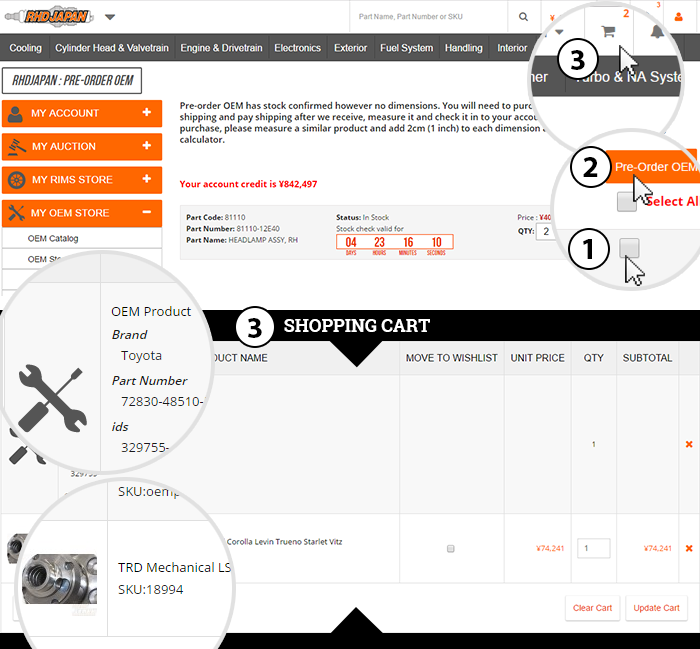Image resolution: width=700 pixels, height=649 pixels.
Task: Click the MY RIMS STORE wheel icon
Action: (17, 180)
